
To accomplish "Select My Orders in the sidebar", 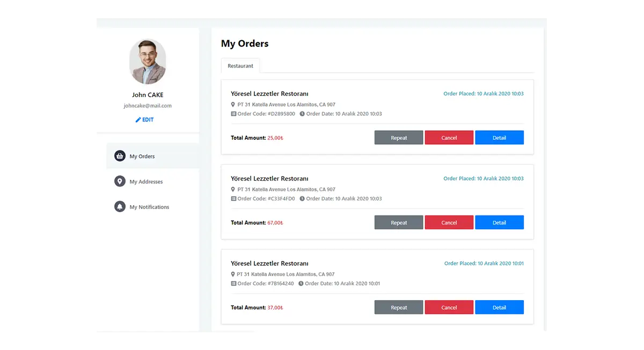I will tap(153, 156).
